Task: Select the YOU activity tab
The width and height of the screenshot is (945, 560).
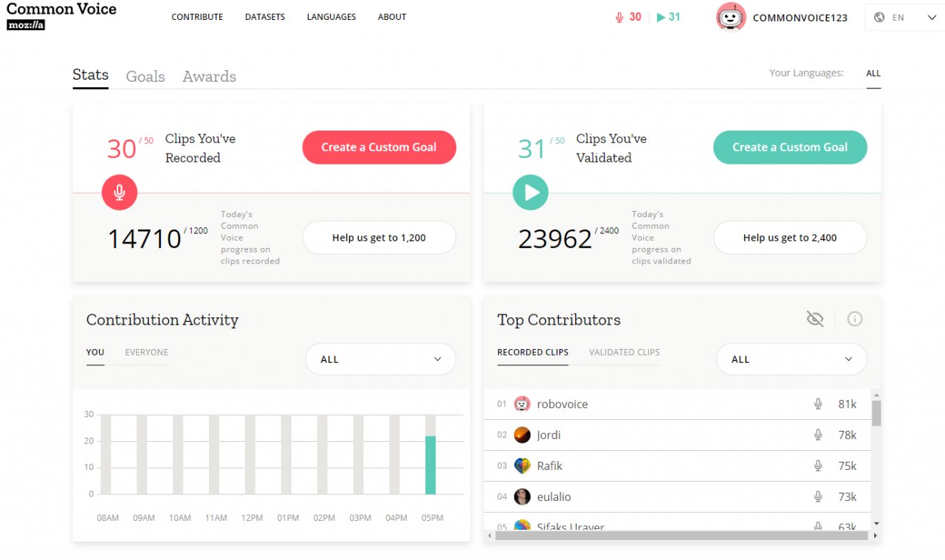Action: 95,353
